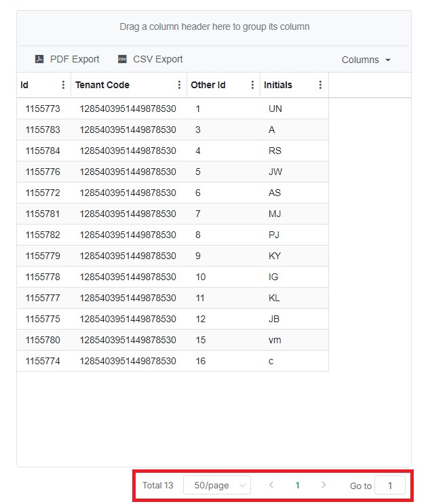
Task: Open the Initials column menu dots
Action: [x=320, y=85]
